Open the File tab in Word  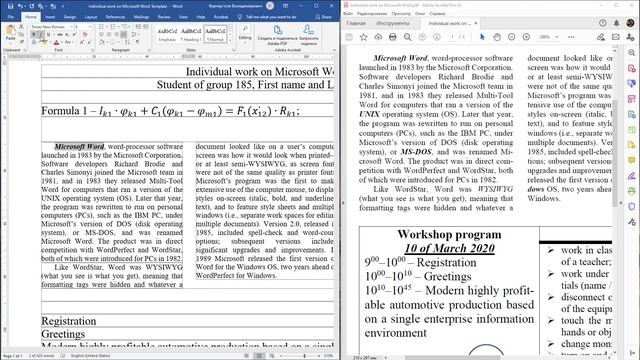click(x=11, y=17)
